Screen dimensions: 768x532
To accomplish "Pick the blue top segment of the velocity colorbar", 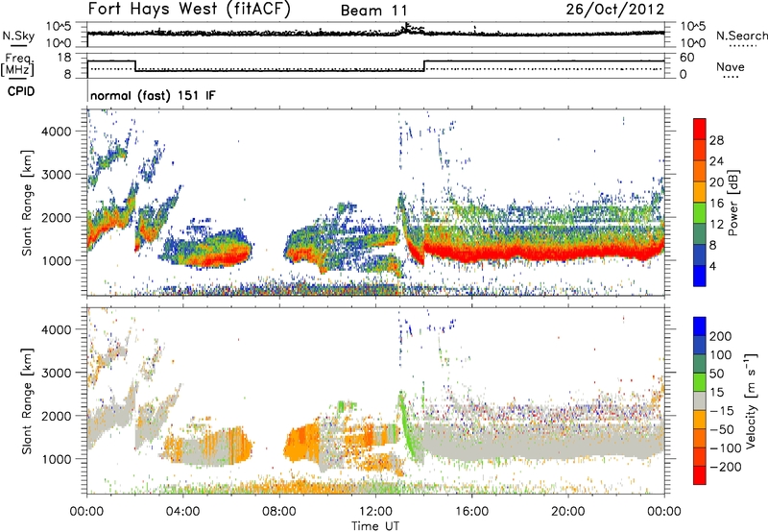I will point(700,326).
